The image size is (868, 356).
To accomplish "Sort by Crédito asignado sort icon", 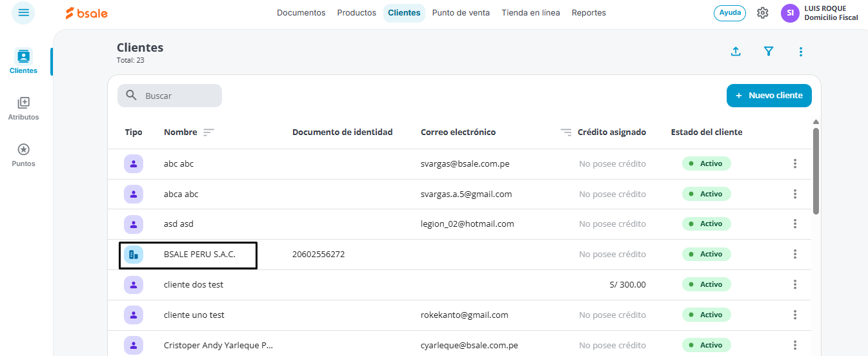I will (566, 132).
